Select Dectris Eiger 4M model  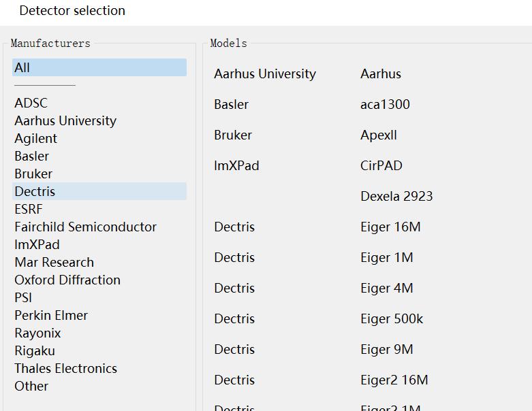386,288
